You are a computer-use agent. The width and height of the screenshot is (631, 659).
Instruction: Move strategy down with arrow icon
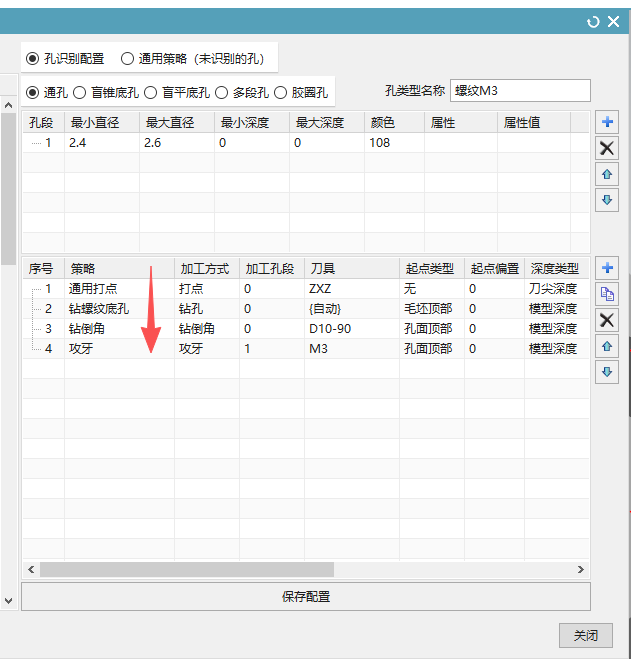tap(607, 372)
